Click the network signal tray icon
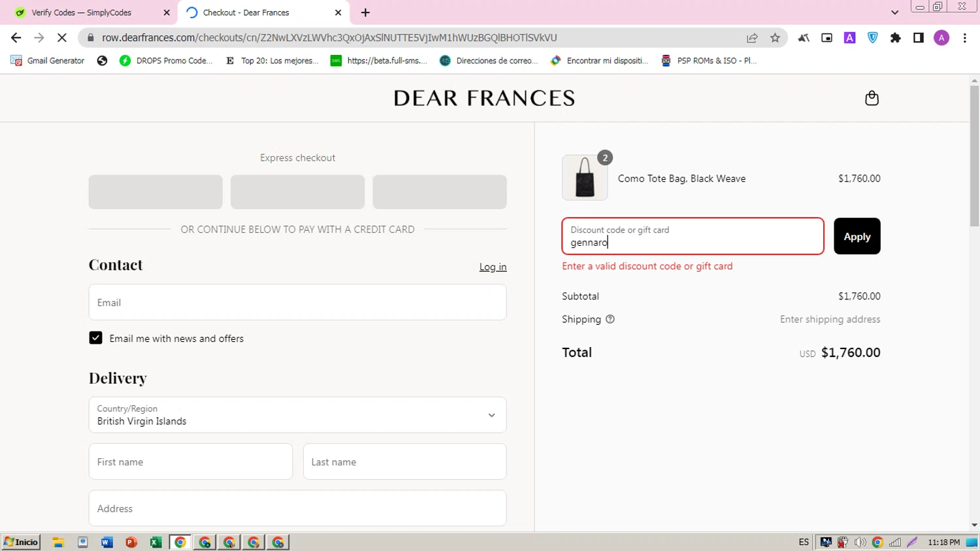Image resolution: width=980 pixels, height=551 pixels. pyautogui.click(x=895, y=542)
